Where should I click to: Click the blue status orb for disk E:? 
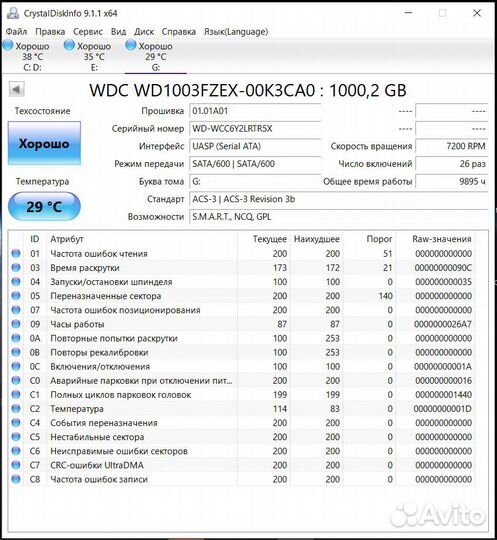tap(69, 45)
